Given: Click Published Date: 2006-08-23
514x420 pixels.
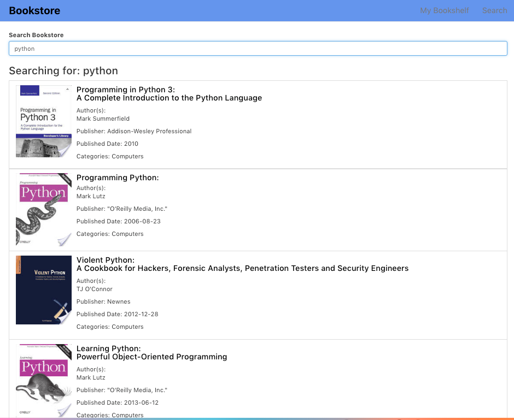Looking at the screenshot, I should (118, 221).
